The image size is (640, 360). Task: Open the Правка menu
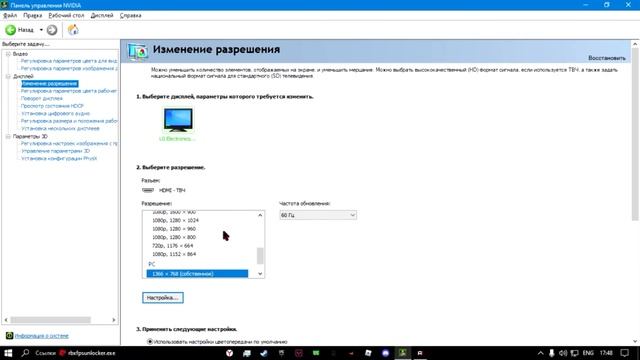33,15
